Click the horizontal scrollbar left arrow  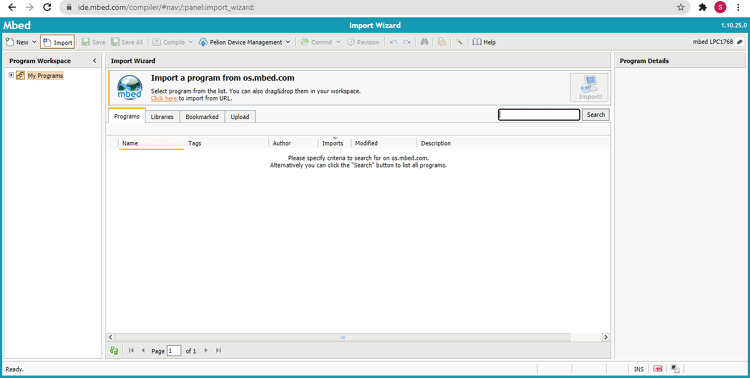(110, 337)
